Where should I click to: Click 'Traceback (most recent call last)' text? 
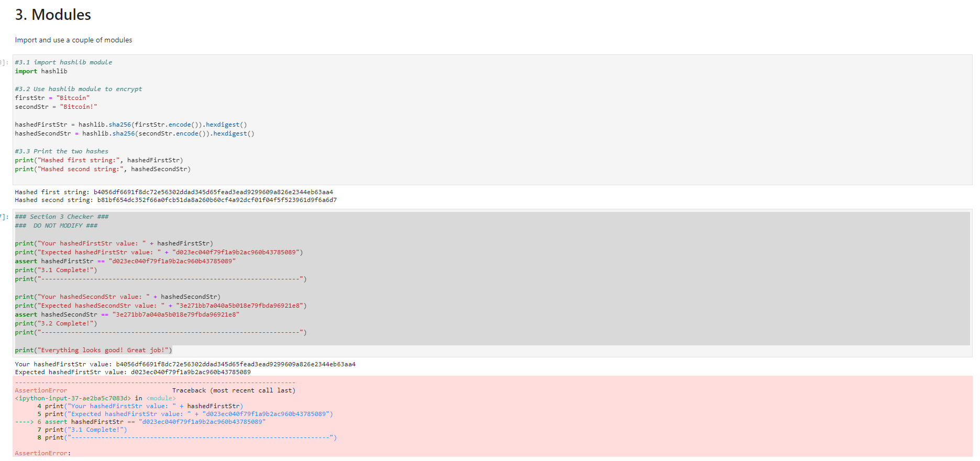234,390
